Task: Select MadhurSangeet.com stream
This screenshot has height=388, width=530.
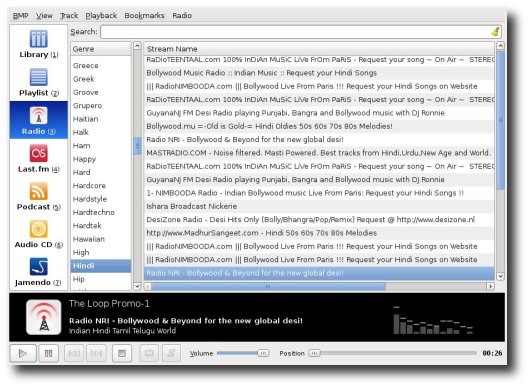Action: tap(319, 233)
